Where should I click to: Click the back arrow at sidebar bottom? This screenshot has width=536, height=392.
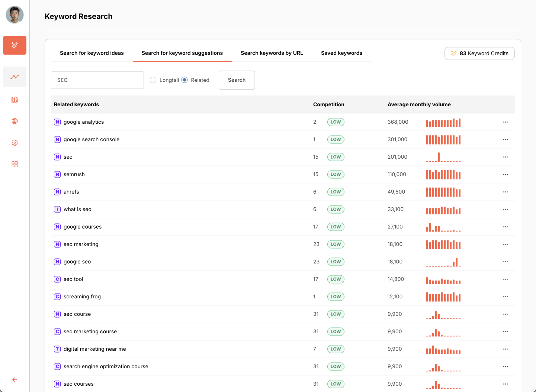[x=15, y=380]
